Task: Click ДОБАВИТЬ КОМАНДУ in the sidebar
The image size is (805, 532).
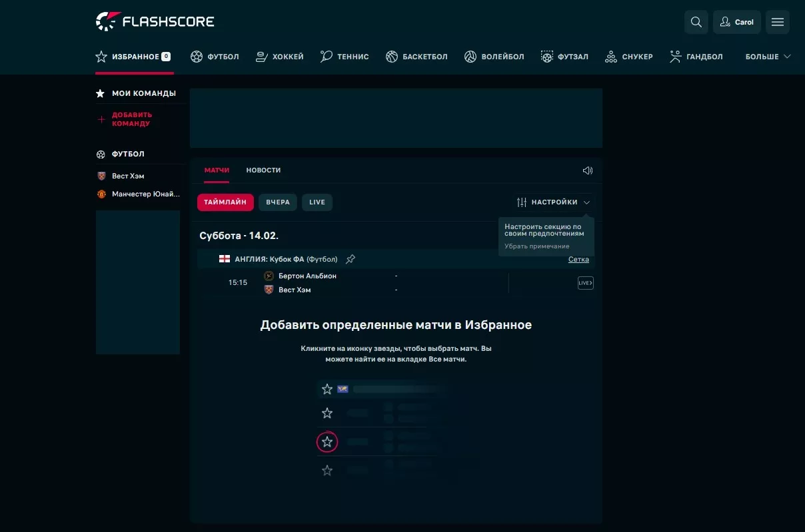Action: point(133,119)
